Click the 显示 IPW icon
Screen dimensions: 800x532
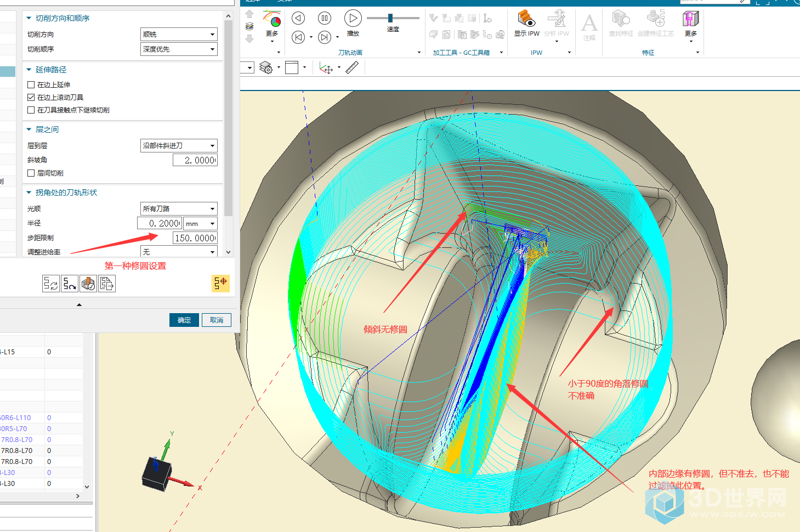(526, 24)
